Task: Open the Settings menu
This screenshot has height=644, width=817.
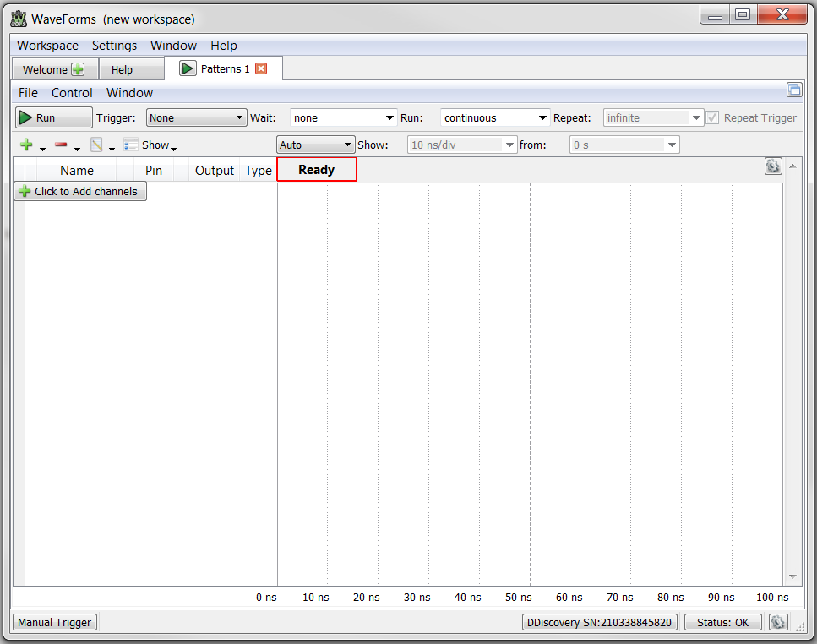Action: 114,46
